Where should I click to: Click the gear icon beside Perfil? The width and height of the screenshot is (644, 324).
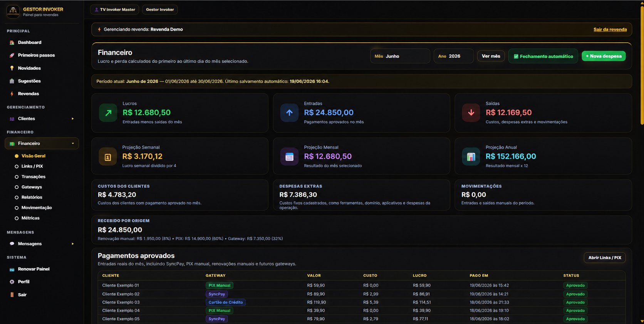[12, 282]
